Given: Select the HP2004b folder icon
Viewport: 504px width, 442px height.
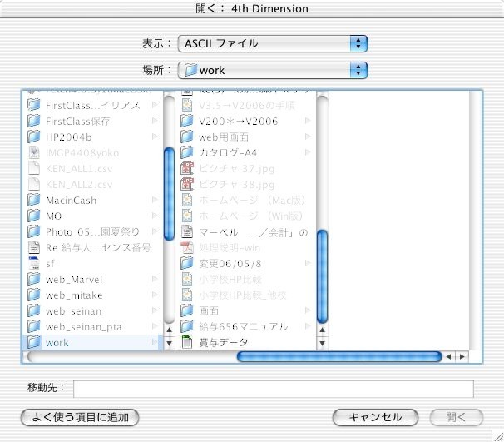Looking at the screenshot, I should (x=34, y=137).
